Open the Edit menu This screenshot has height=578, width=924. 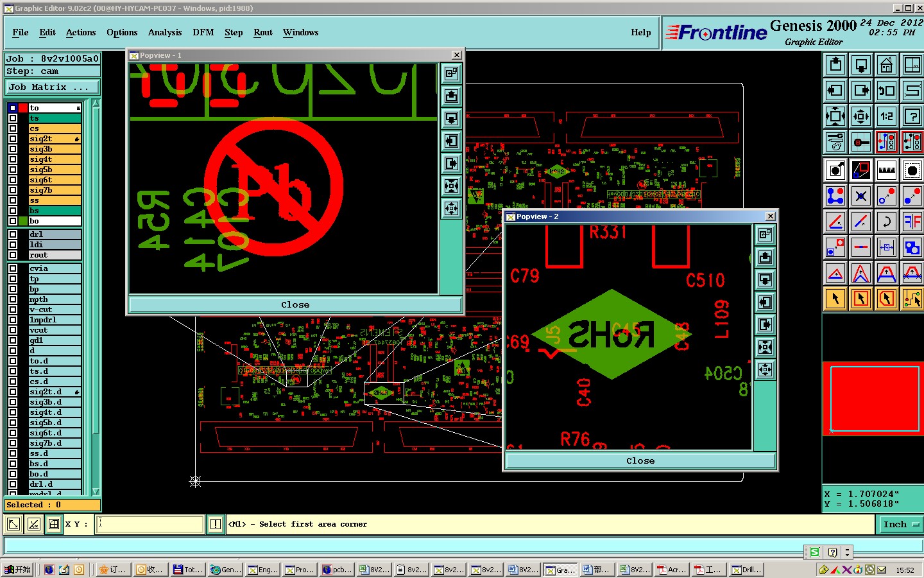coord(47,32)
